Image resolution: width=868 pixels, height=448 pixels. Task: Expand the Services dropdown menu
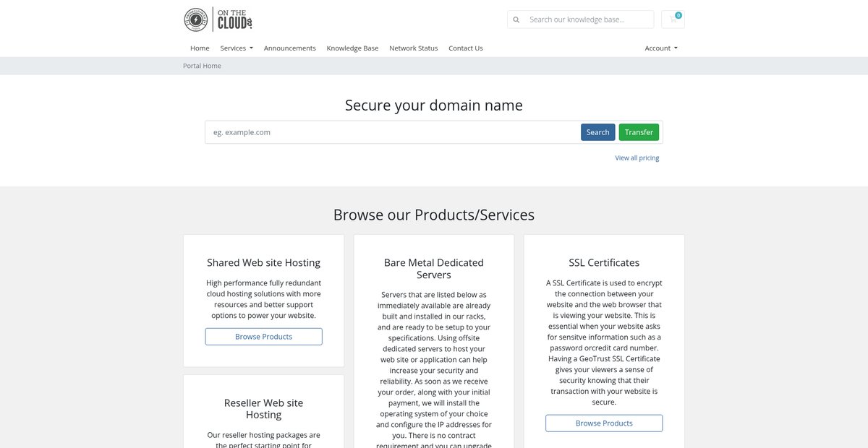click(237, 48)
